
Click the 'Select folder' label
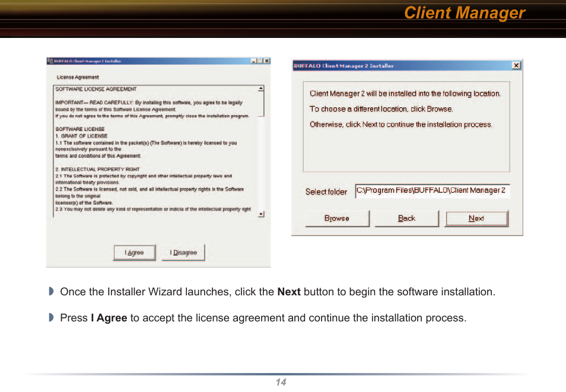(326, 192)
